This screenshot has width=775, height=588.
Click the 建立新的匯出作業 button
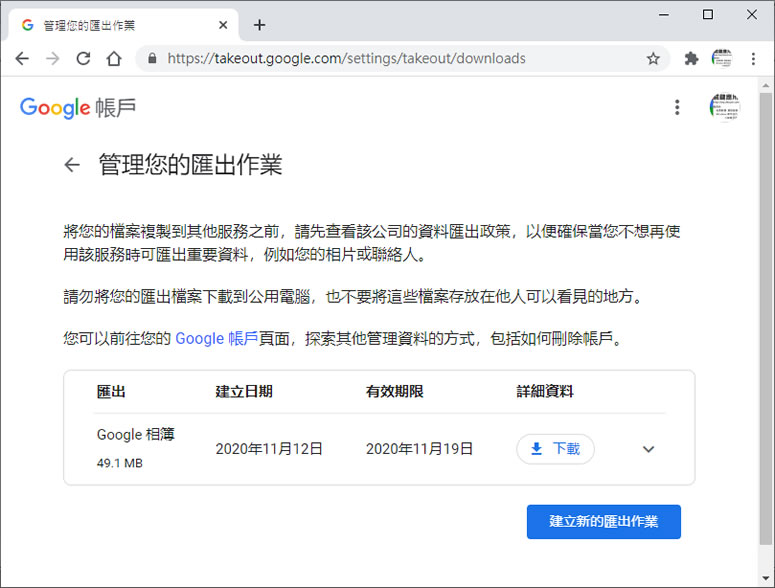click(603, 522)
